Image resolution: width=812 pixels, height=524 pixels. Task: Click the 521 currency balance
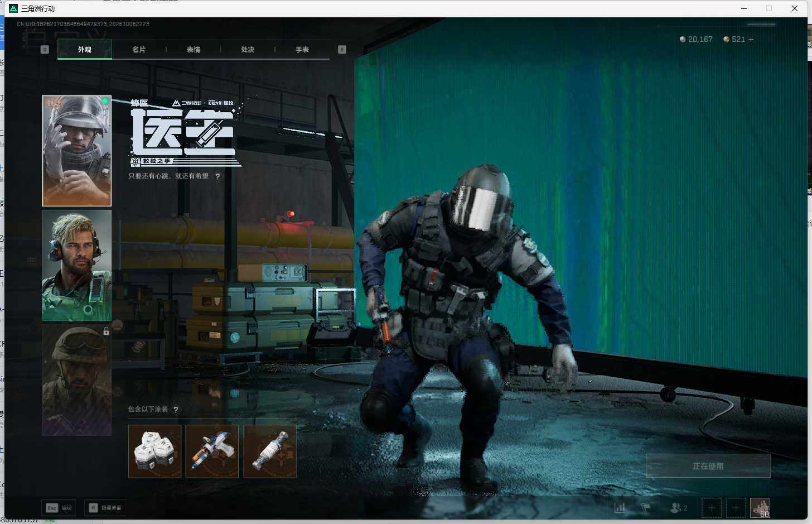734,39
